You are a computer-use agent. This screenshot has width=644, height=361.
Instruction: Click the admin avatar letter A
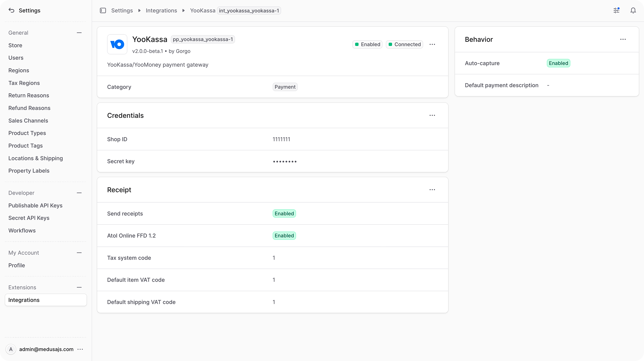pos(11,349)
